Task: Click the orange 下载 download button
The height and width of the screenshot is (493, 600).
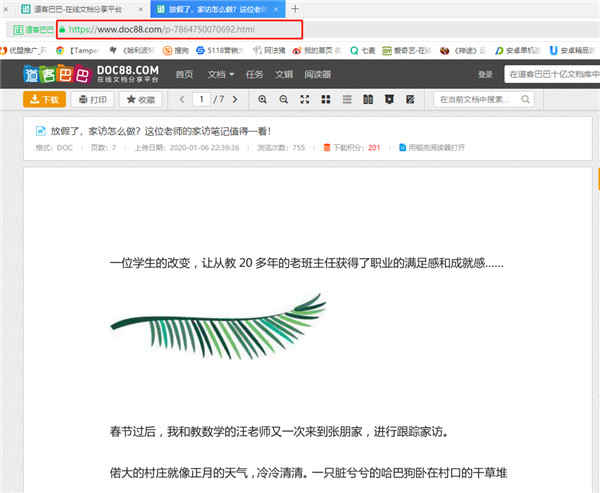Action: [x=44, y=100]
